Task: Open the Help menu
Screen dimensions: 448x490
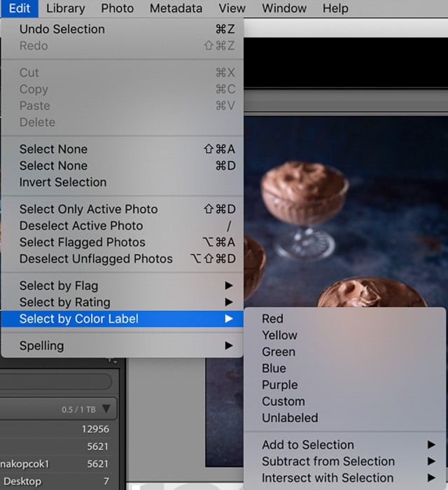Action: tap(335, 8)
